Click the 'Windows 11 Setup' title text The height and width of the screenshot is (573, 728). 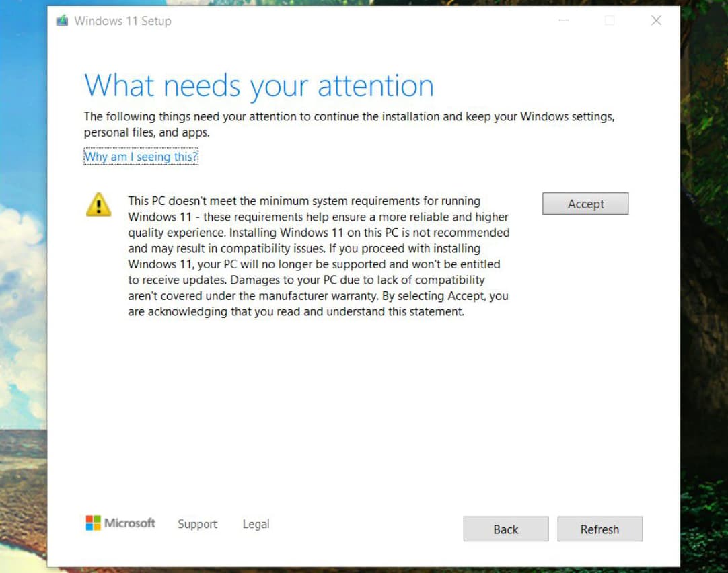pos(122,21)
